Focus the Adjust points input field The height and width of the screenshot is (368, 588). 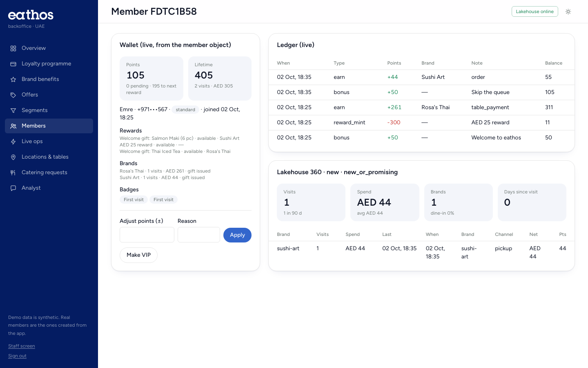coord(147,235)
